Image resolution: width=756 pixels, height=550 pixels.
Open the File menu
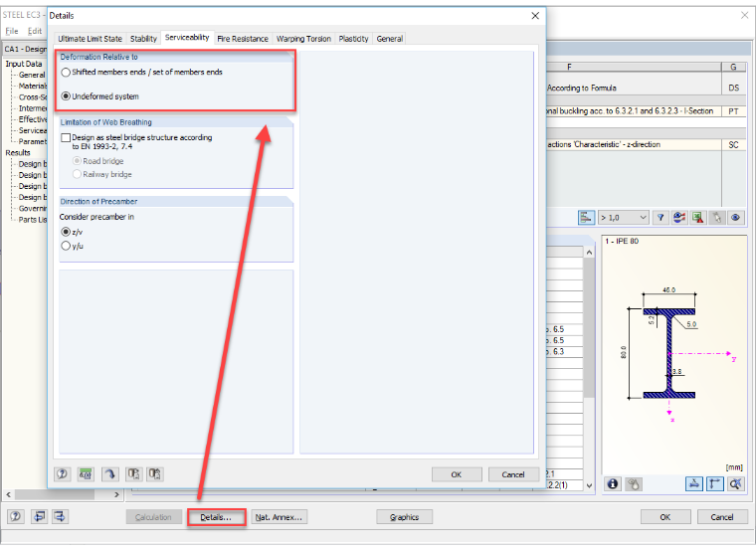(12, 31)
